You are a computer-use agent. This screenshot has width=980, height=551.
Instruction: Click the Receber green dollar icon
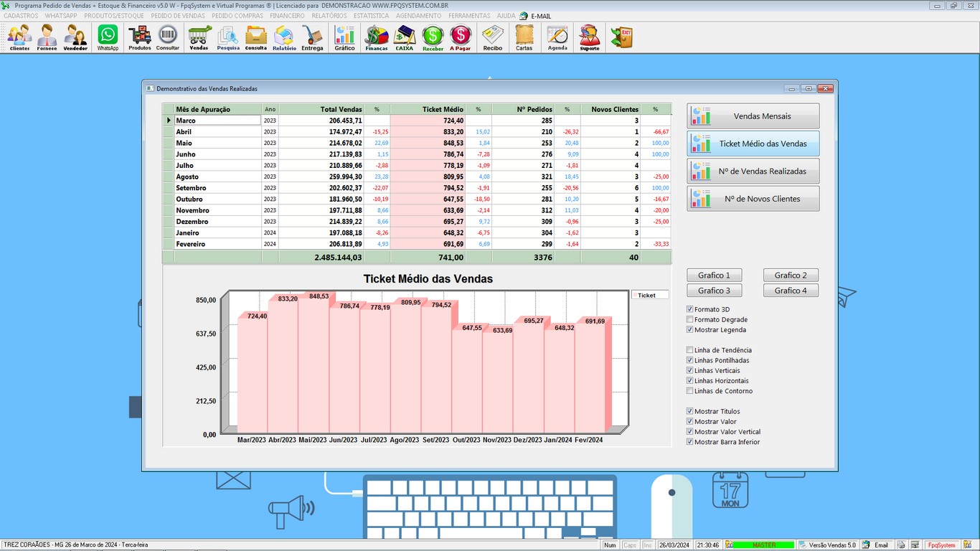point(433,37)
